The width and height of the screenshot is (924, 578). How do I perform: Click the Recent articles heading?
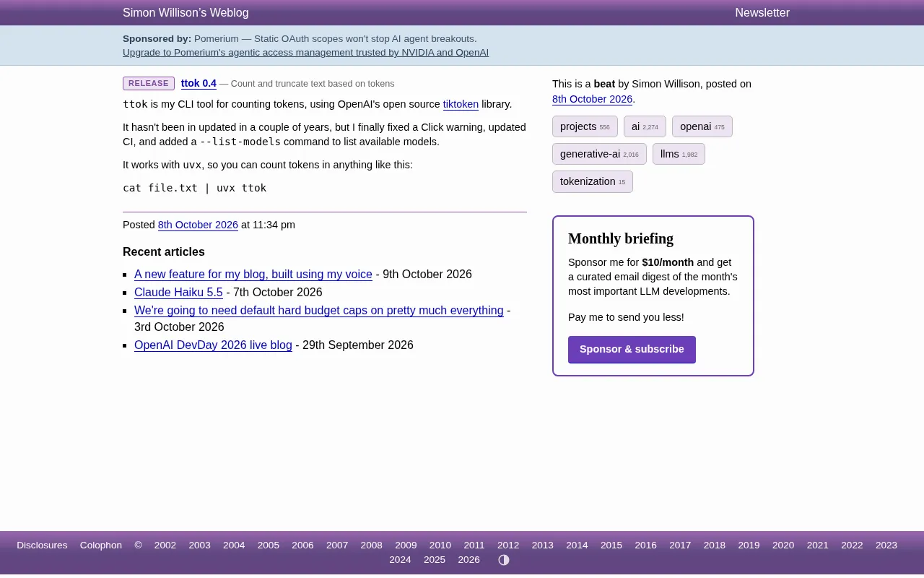coord(164,252)
